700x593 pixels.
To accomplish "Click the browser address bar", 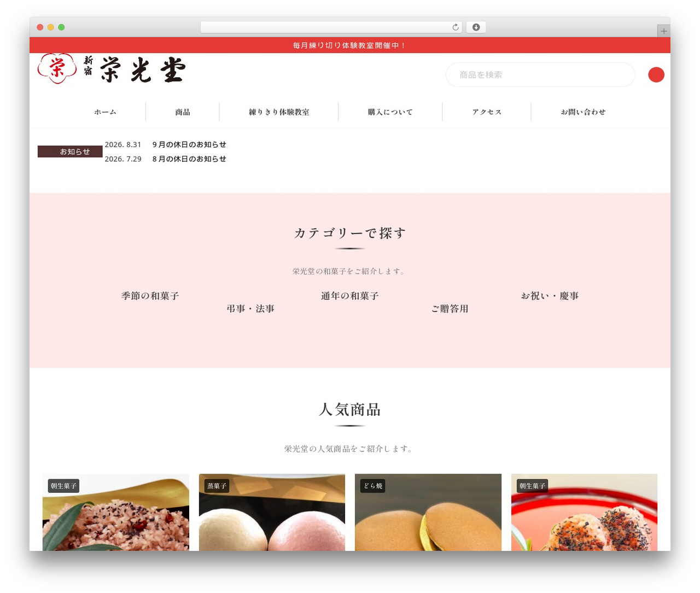I will (331, 27).
